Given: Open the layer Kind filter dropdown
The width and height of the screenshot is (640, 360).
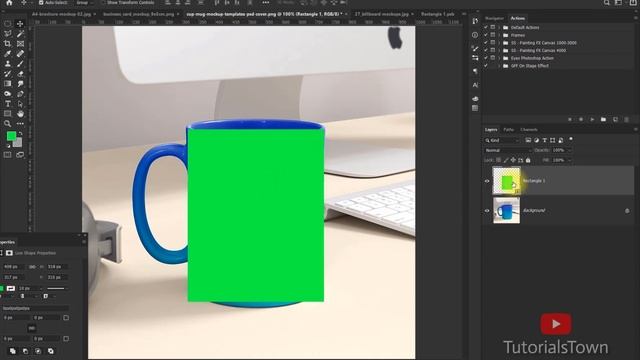Looking at the screenshot, I should [502, 140].
